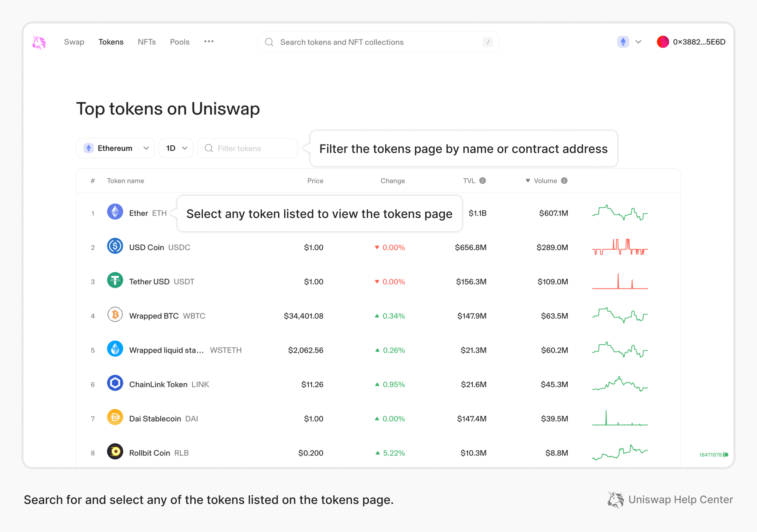Click the Filter tokens input field
757x532 pixels.
click(x=248, y=148)
